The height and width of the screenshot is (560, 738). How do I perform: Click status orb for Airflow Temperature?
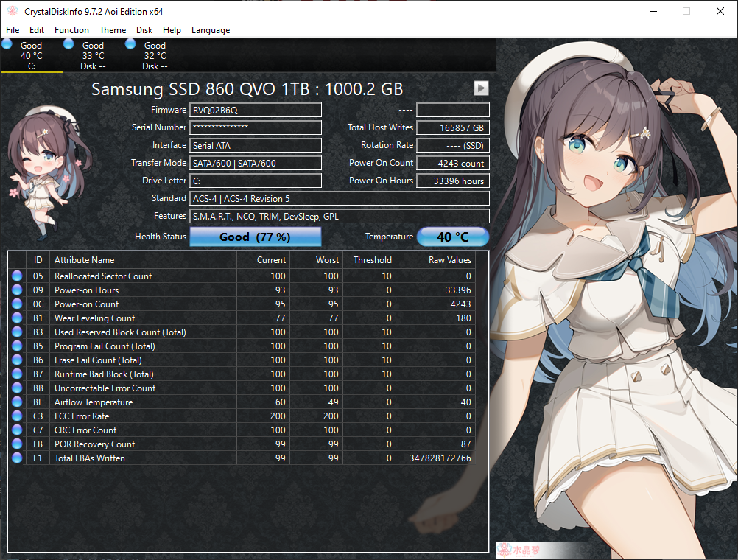point(17,402)
